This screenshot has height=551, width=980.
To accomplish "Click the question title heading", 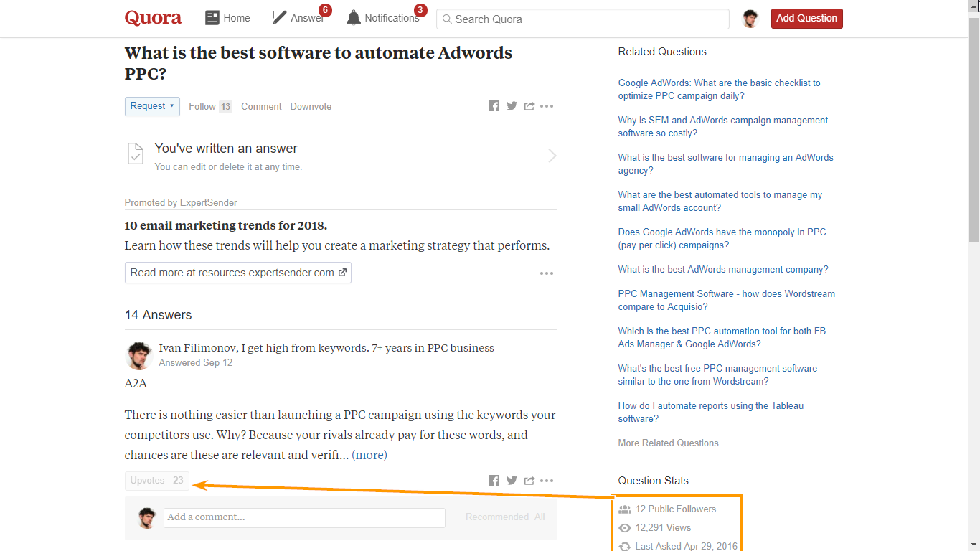I will (x=319, y=63).
